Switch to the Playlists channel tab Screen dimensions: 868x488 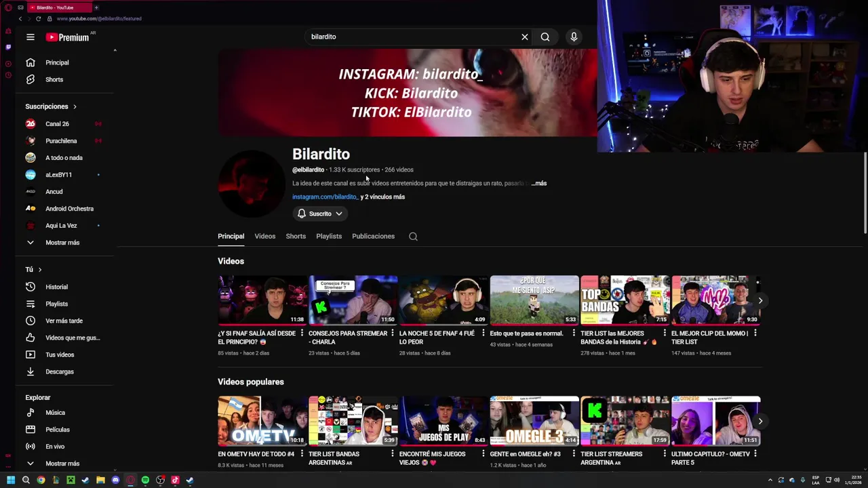coord(329,236)
